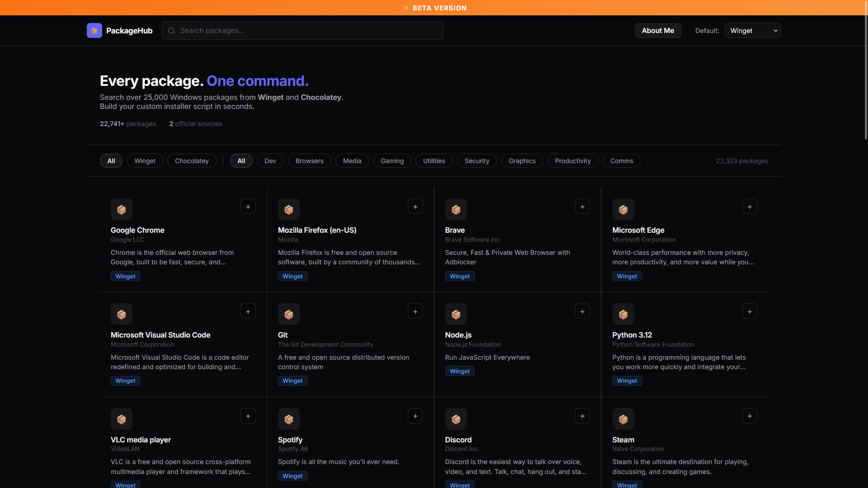
Task: Open the About Me page
Action: click(x=658, y=31)
